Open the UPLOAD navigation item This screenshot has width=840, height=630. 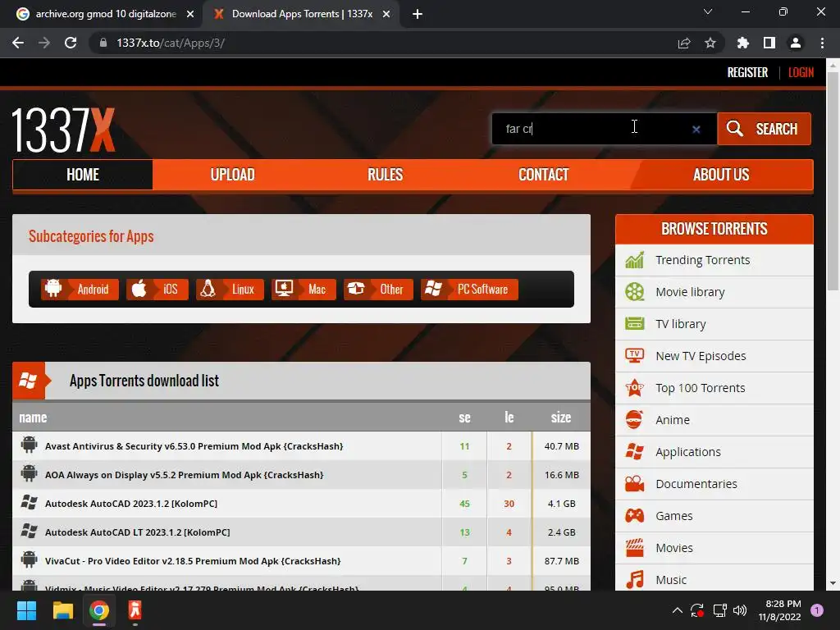[232, 175]
